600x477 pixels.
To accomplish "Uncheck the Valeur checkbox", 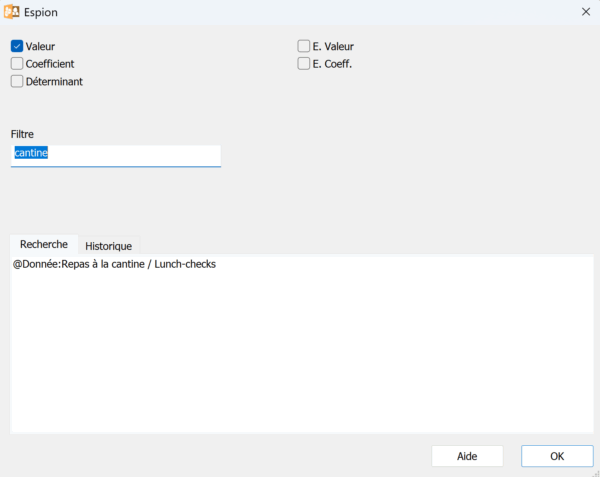I will tap(17, 46).
